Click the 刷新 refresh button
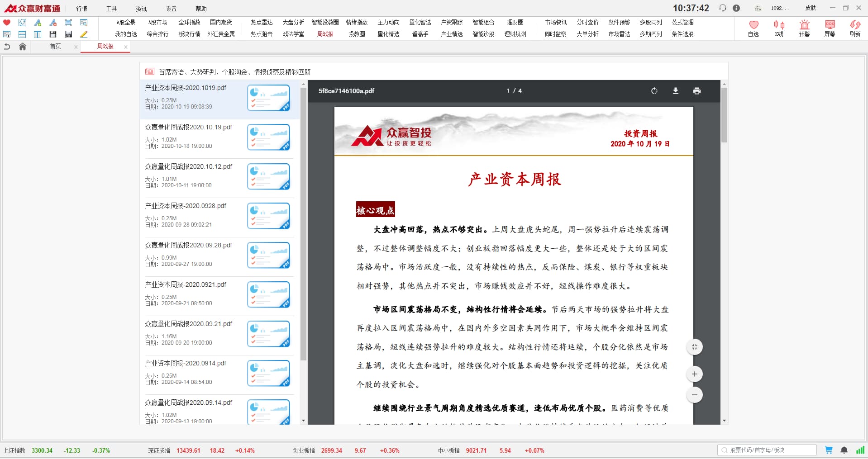This screenshot has width=868, height=459. (855, 28)
